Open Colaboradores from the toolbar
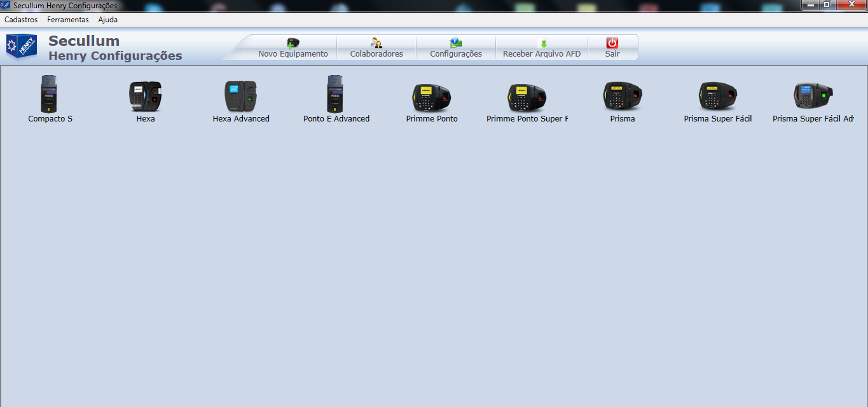Screen dimensions: 868x407 point(376,48)
